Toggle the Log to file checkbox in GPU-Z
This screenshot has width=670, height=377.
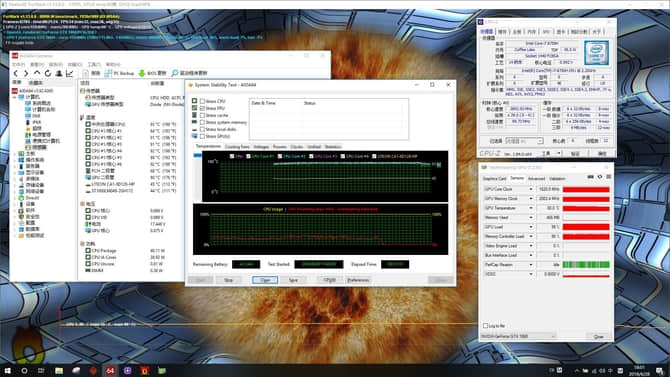pyautogui.click(x=485, y=326)
